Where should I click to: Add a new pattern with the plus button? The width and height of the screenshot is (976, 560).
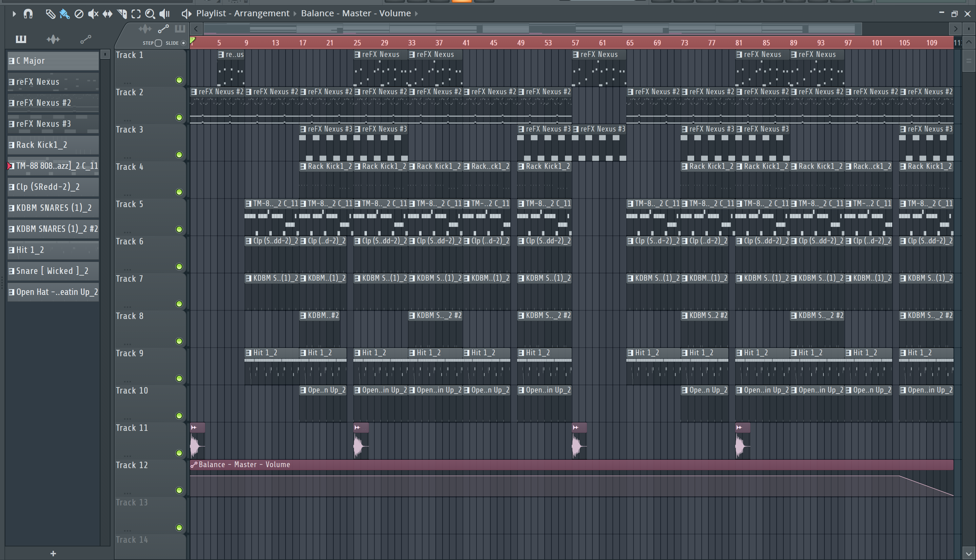(53, 554)
